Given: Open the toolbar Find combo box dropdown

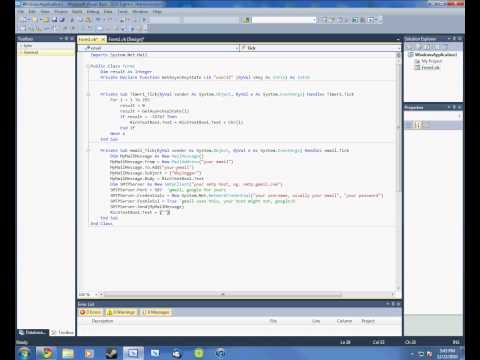Looking at the screenshot, I should pyautogui.click(x=314, y=20).
